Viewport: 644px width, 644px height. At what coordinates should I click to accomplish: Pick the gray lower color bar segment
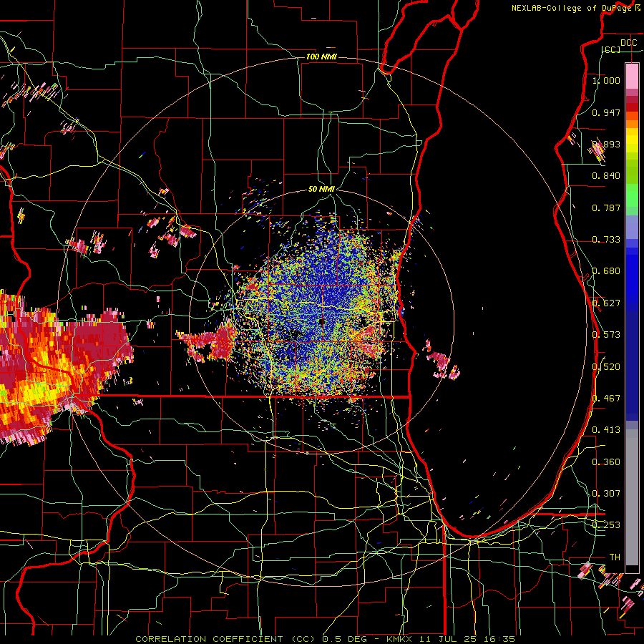tap(632, 497)
